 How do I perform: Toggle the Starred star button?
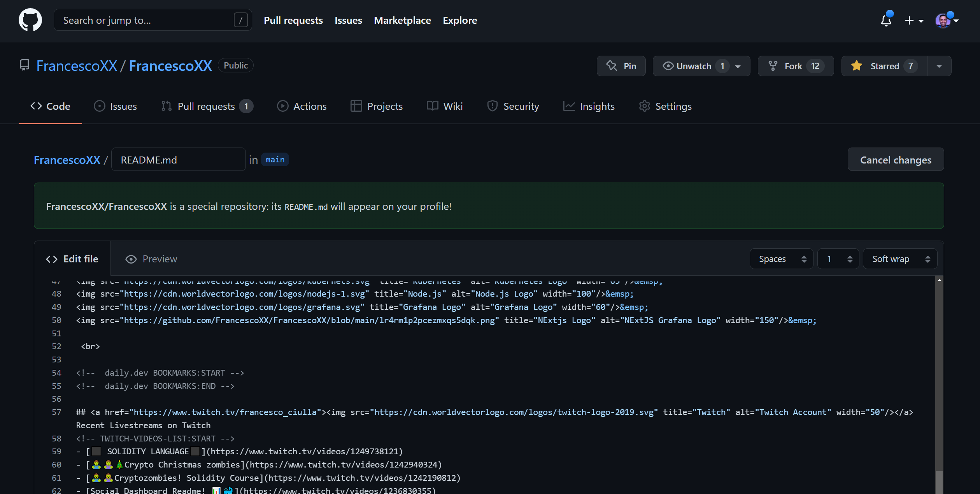click(x=884, y=66)
